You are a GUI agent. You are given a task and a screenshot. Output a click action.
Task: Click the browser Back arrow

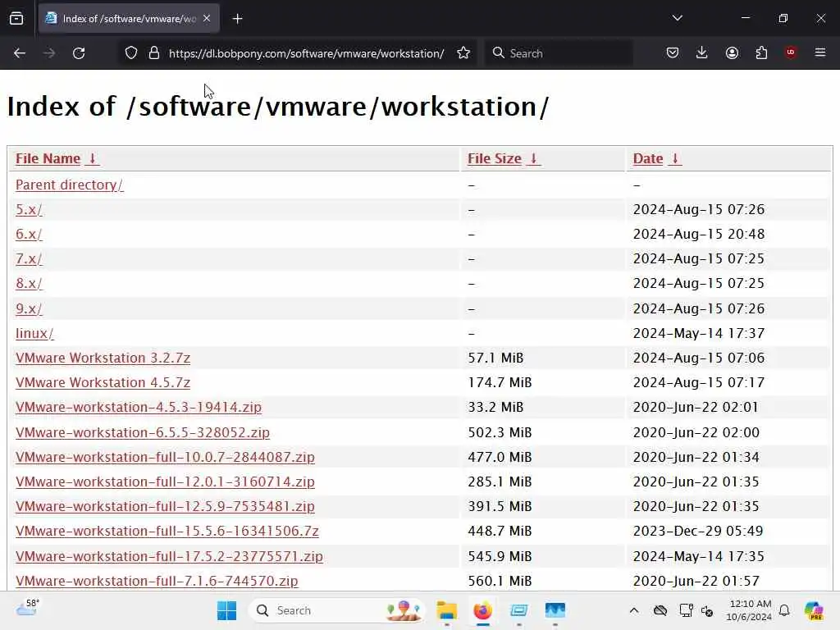tap(20, 53)
